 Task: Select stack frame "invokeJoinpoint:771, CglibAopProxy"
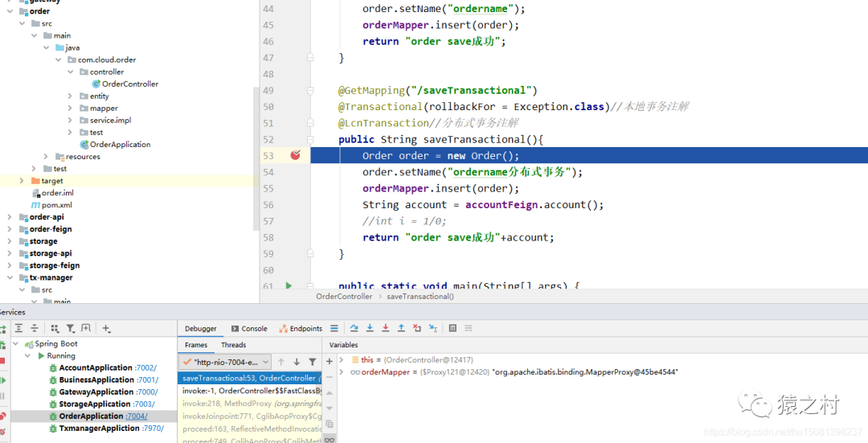[252, 416]
